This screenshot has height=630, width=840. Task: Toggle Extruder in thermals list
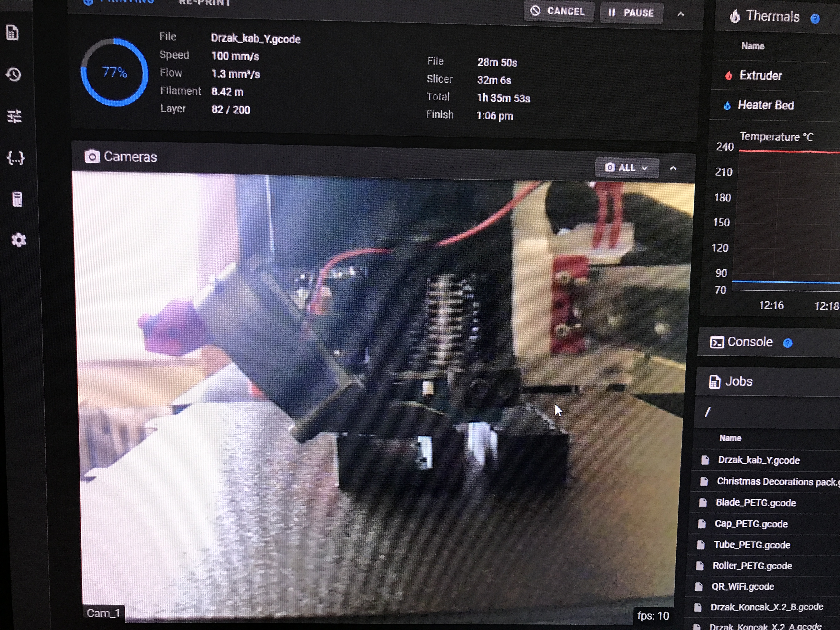pyautogui.click(x=760, y=76)
